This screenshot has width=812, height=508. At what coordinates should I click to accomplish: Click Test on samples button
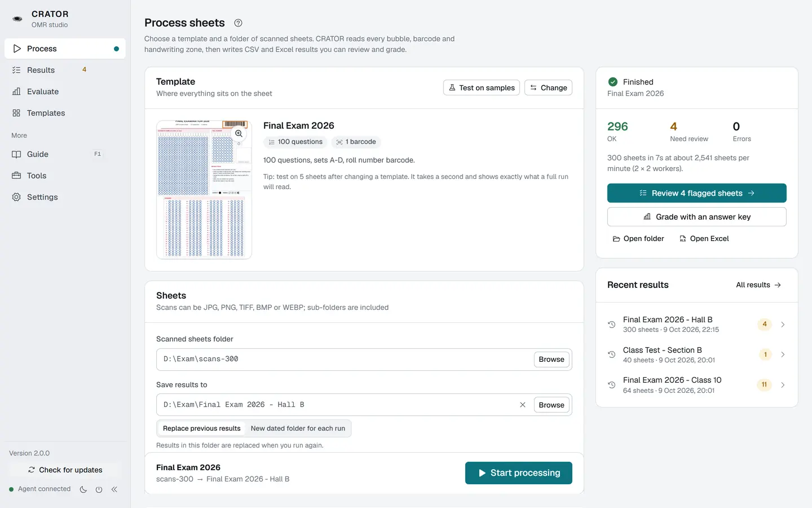coord(482,87)
